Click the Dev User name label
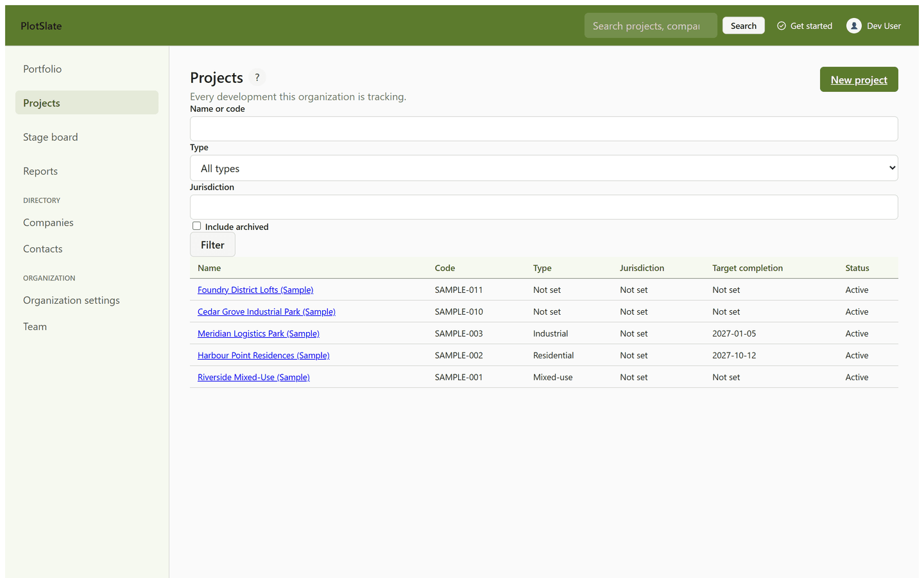The width and height of the screenshot is (924, 578). [884, 26]
